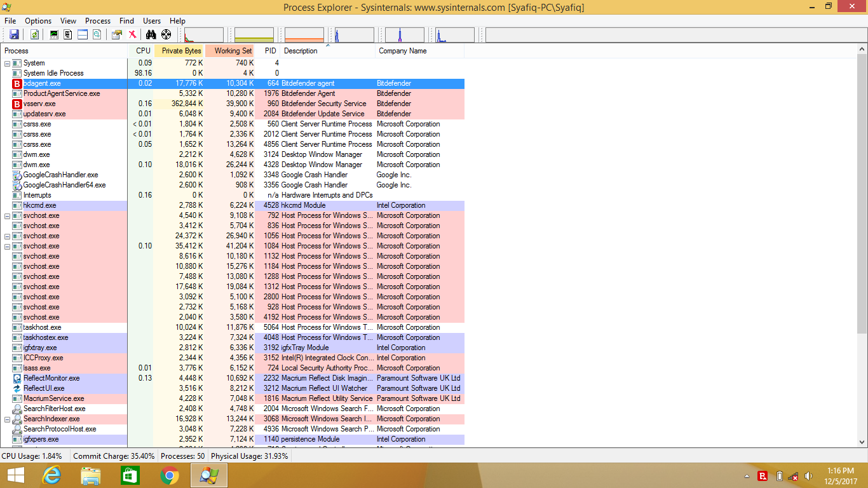
Task: Click the DLL/Handle view toolbar icon
Action: click(x=96, y=35)
